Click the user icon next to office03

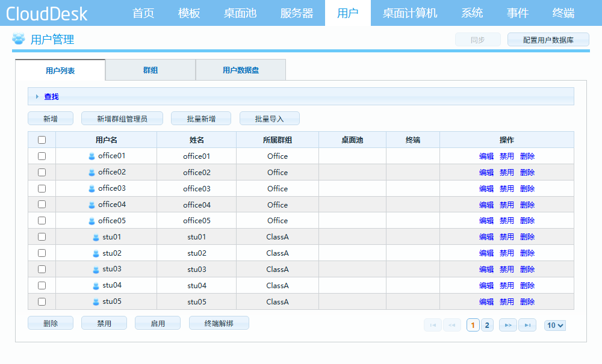[x=92, y=189]
